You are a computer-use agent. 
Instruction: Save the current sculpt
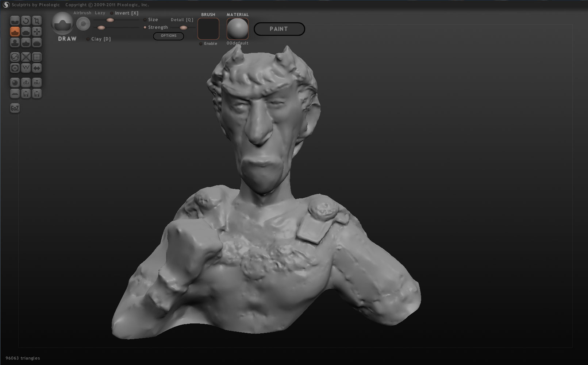tap(36, 94)
